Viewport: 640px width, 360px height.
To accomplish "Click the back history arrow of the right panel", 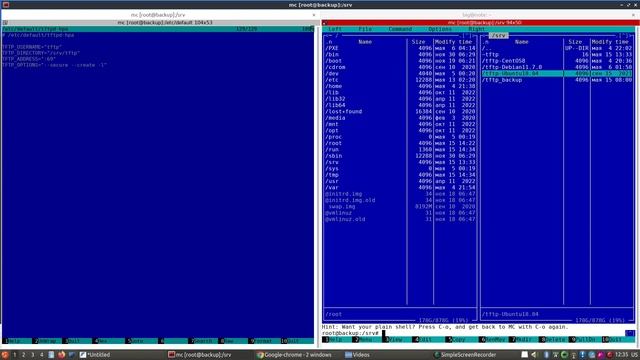I will pyautogui.click(x=484, y=36).
